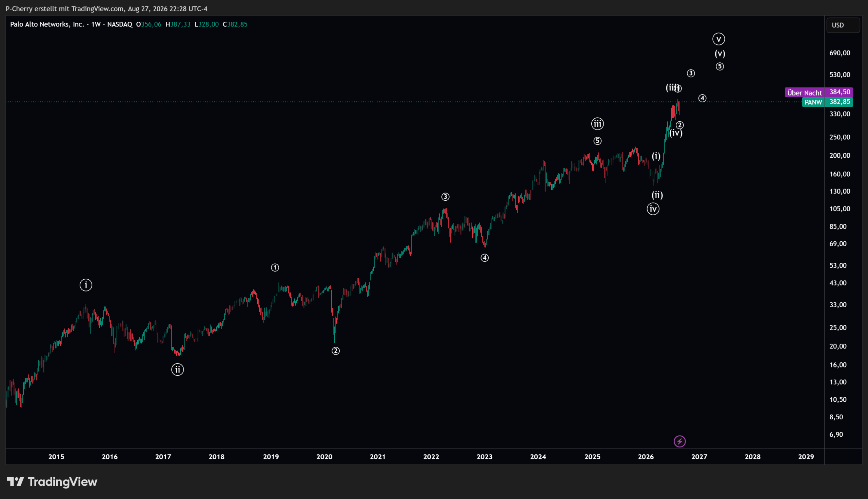Click the 33,00 price axis label
The width and height of the screenshot is (868, 499).
click(x=838, y=305)
